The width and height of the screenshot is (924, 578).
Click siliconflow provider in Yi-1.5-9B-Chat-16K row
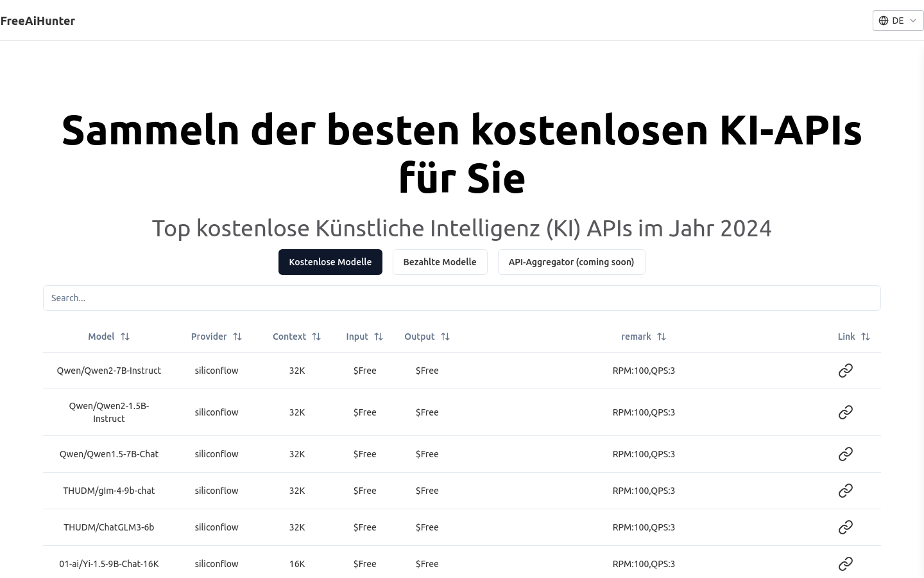pyautogui.click(x=217, y=564)
